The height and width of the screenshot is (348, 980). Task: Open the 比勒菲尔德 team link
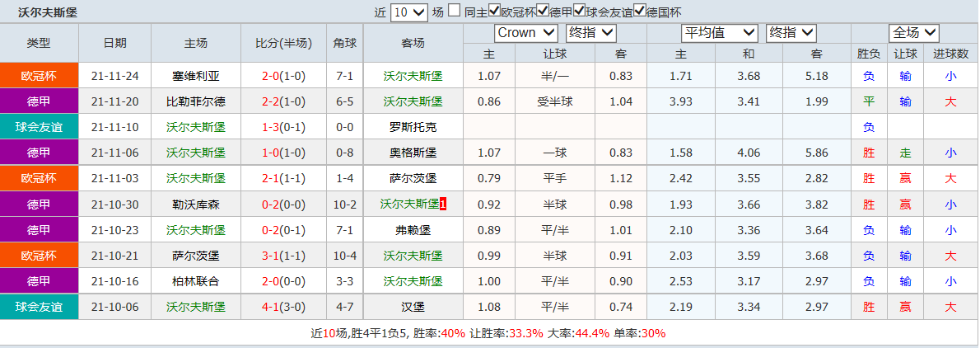[196, 101]
